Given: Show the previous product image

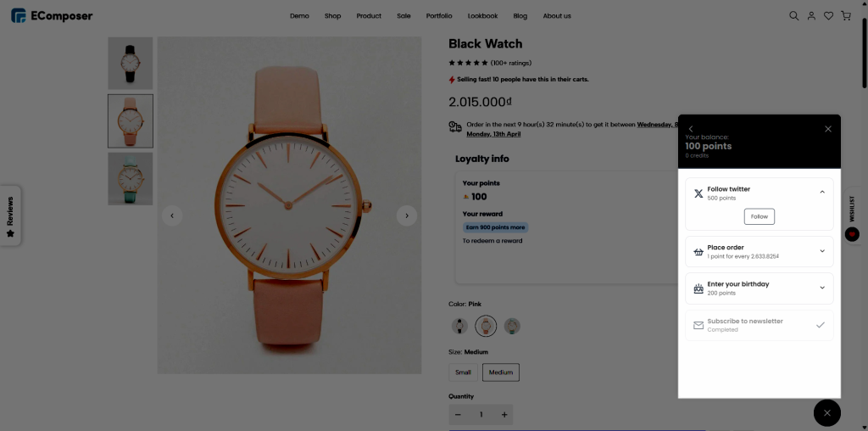Looking at the screenshot, I should 172,215.
